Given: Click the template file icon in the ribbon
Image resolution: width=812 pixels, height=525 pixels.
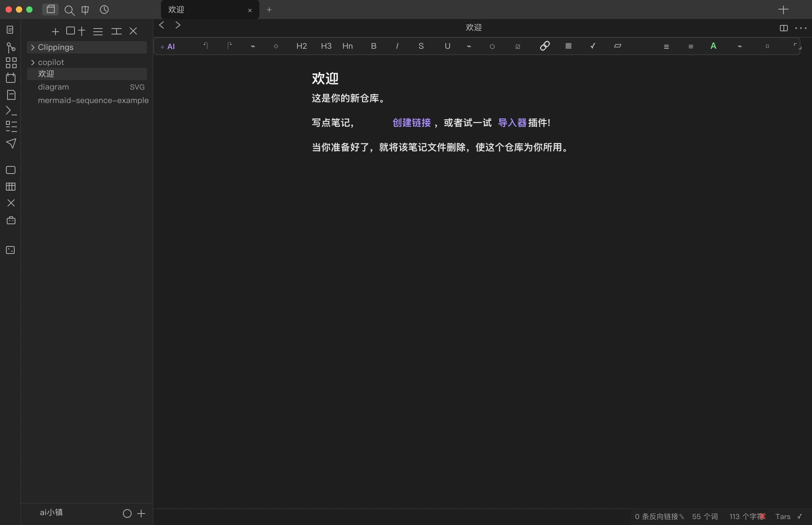Looking at the screenshot, I should (11, 95).
